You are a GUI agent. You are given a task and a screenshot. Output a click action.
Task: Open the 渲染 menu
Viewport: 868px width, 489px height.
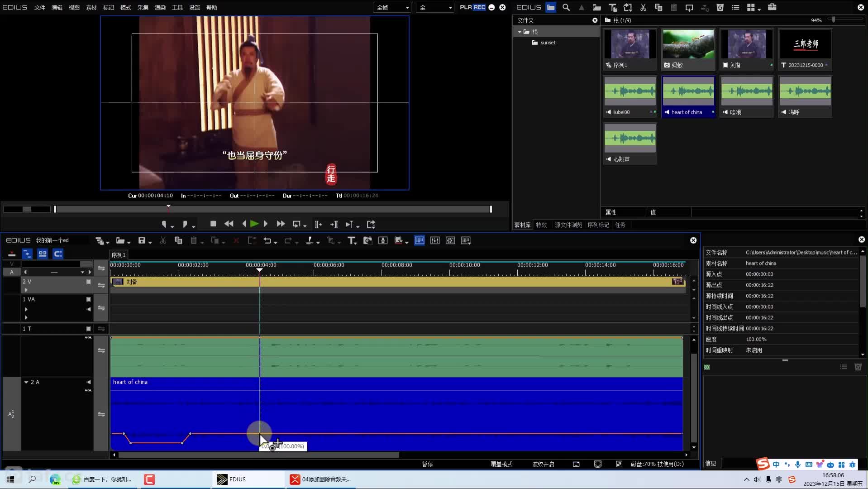point(160,7)
